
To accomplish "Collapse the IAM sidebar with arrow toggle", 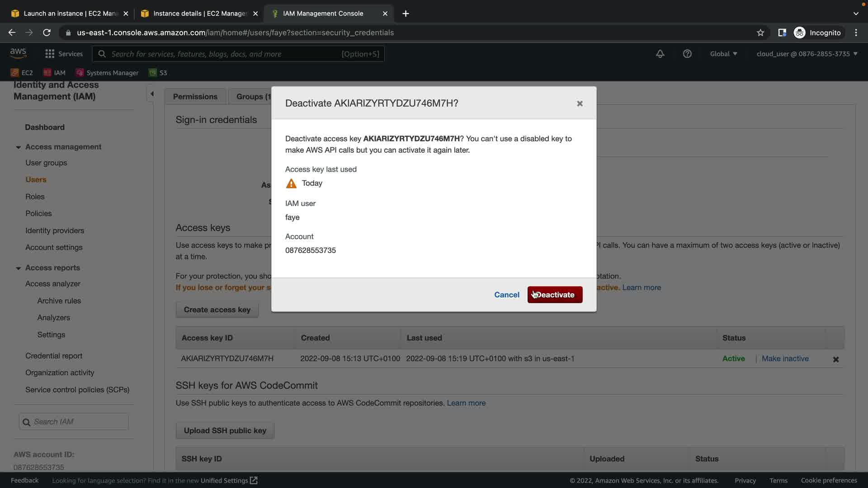I will click(x=152, y=94).
